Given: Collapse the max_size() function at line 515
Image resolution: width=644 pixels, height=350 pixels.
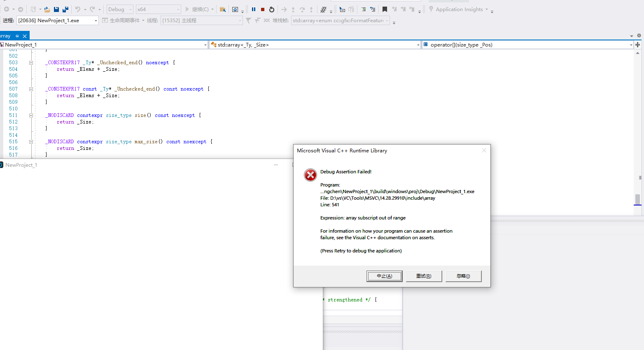Looking at the screenshot, I should point(31,142).
